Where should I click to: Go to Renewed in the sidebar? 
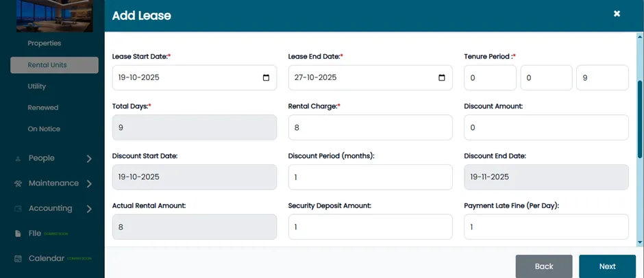click(x=43, y=108)
